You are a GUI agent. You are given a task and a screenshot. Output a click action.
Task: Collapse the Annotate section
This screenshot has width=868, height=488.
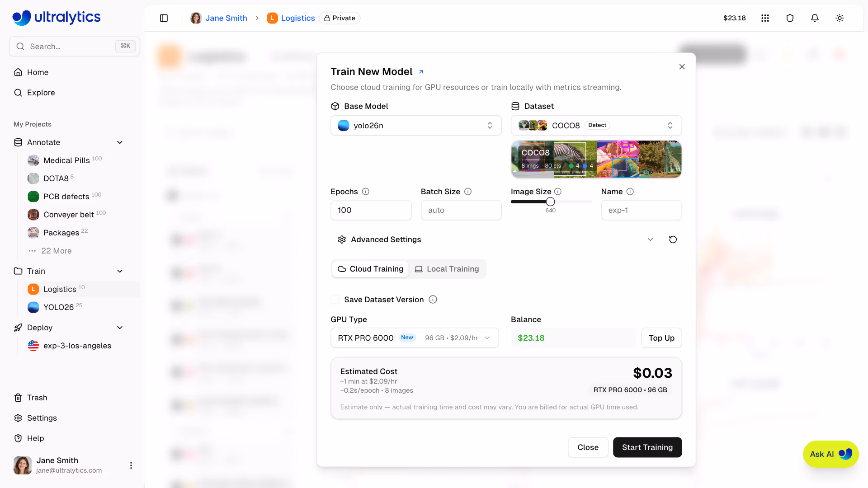[x=120, y=142]
